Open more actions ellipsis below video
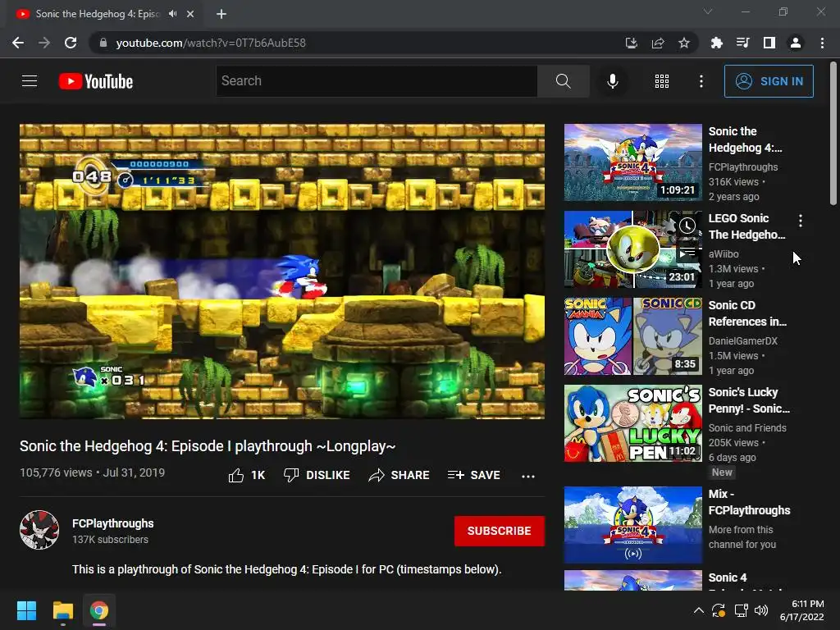The height and width of the screenshot is (630, 840). pos(528,476)
